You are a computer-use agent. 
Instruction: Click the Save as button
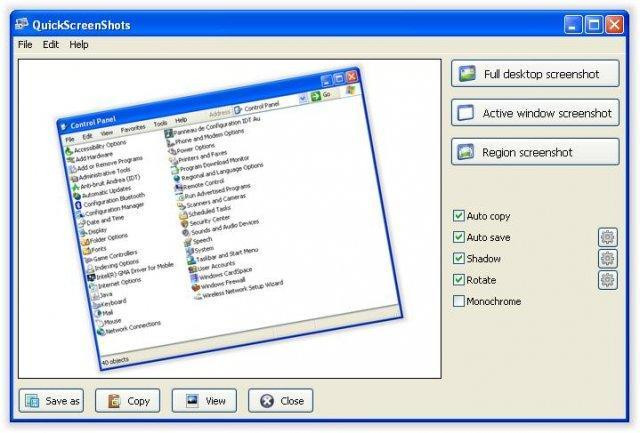pyautogui.click(x=51, y=401)
